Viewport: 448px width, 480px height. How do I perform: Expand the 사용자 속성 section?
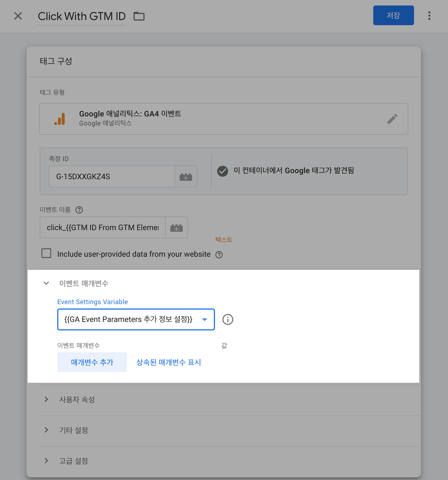[46, 399]
